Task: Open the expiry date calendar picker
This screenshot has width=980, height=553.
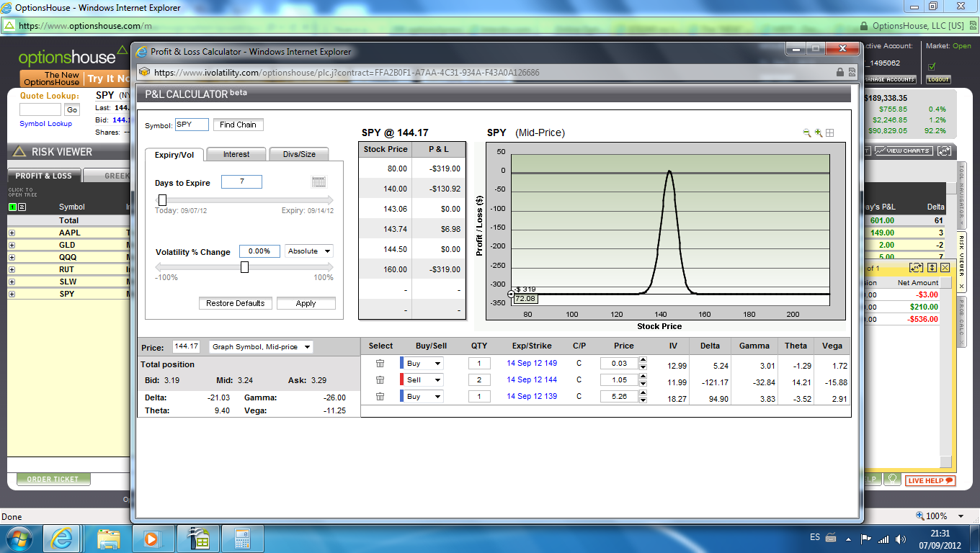Action: [x=318, y=182]
